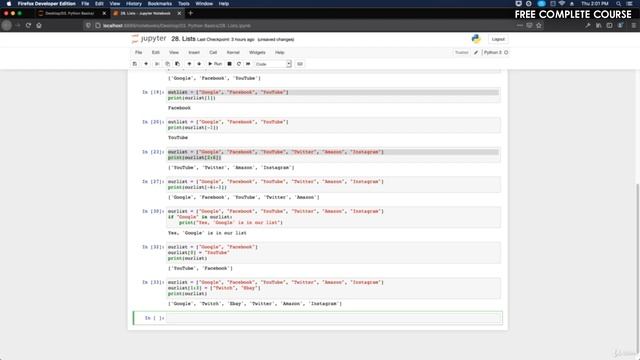Open Jupyter Widgets menu
640x360 pixels.
(257, 53)
